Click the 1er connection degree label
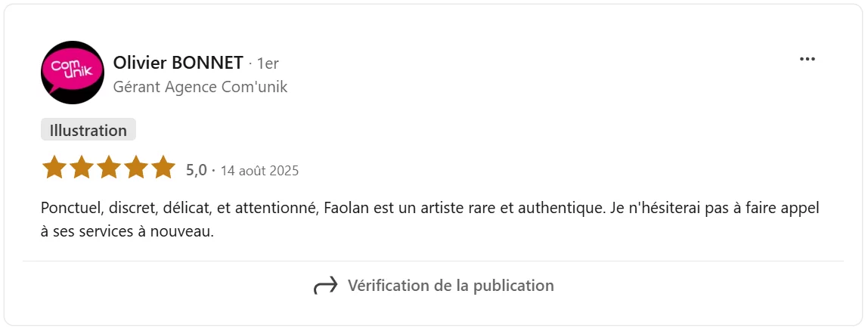Viewport: 868px width, 331px height. 268,63
